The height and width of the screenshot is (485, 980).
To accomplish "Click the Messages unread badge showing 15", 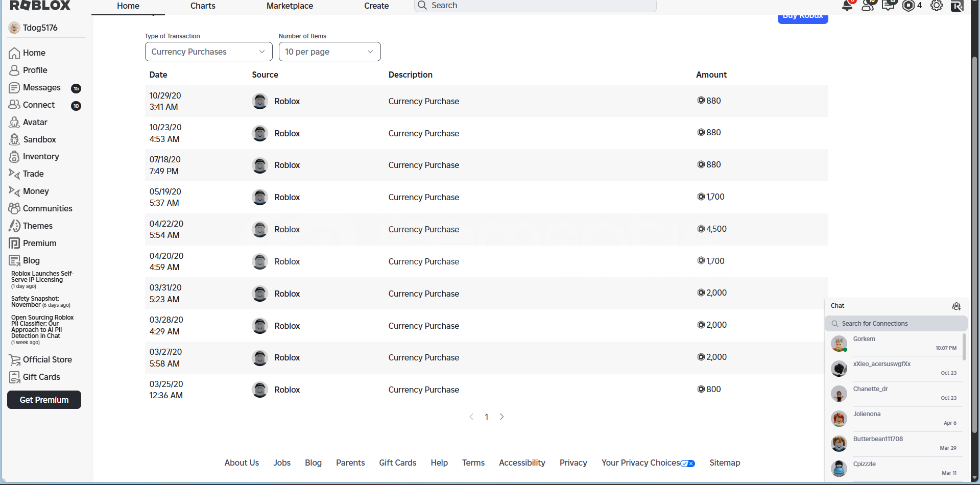I will [x=76, y=88].
